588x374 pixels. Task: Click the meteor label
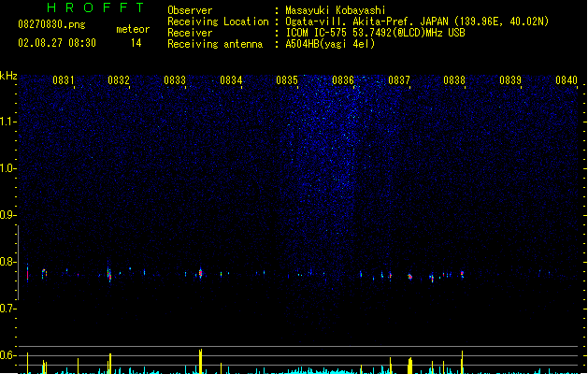[x=133, y=29]
